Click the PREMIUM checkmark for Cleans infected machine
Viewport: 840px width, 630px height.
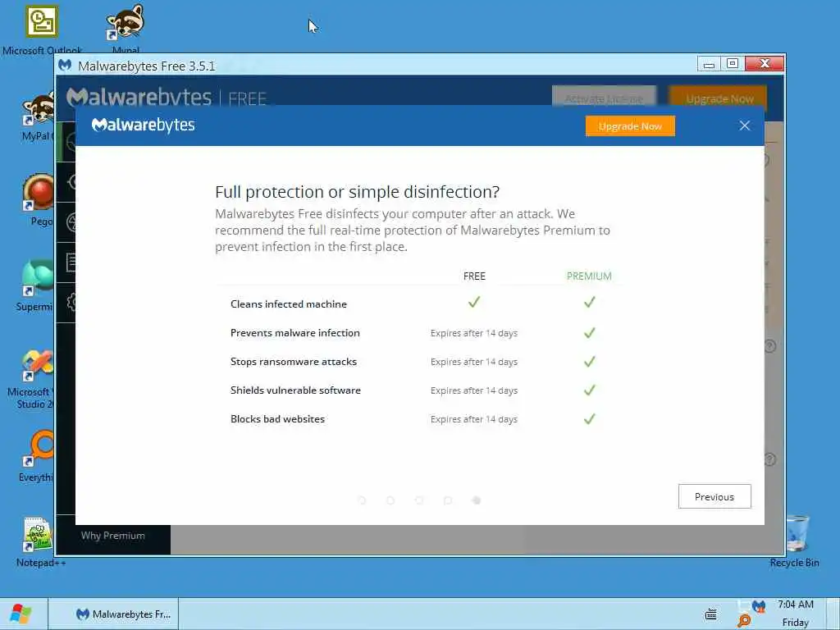589,302
